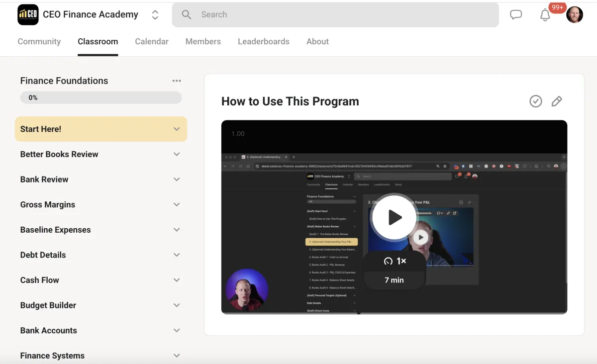Mark the lesson complete with the checkmark
This screenshot has height=364, width=597.
(x=536, y=101)
